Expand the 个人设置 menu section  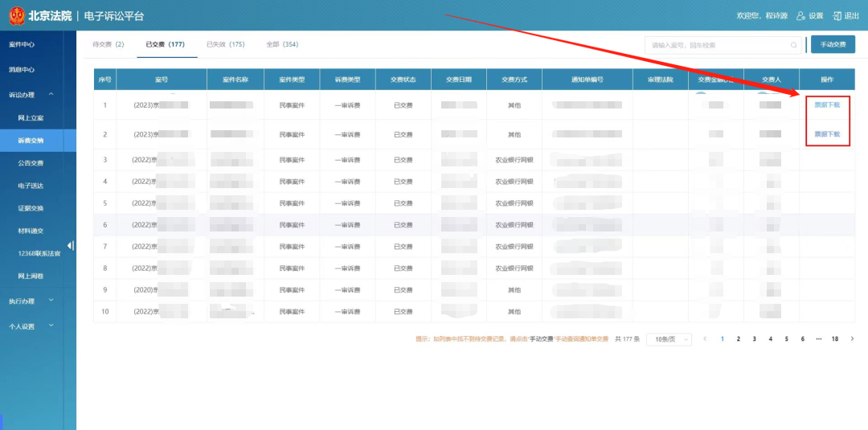click(x=51, y=326)
